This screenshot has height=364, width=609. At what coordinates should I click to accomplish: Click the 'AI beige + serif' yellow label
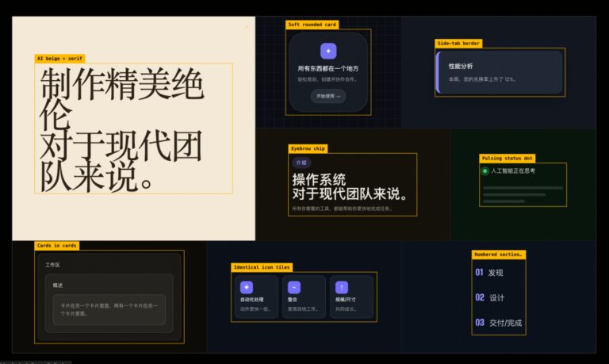click(x=59, y=58)
